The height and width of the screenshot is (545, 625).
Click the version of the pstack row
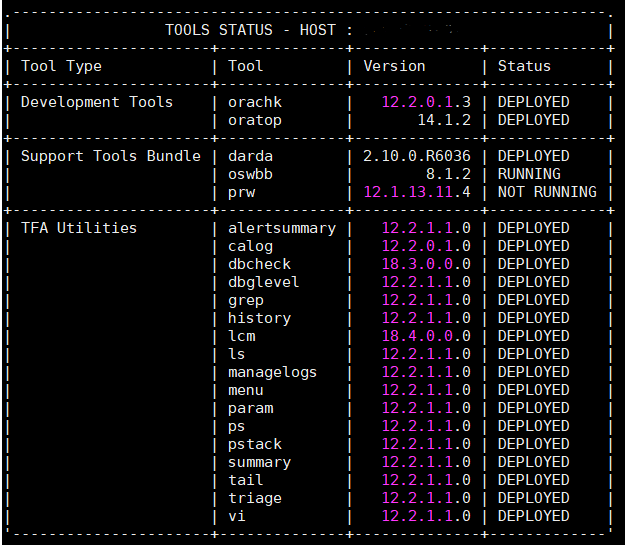tap(426, 444)
